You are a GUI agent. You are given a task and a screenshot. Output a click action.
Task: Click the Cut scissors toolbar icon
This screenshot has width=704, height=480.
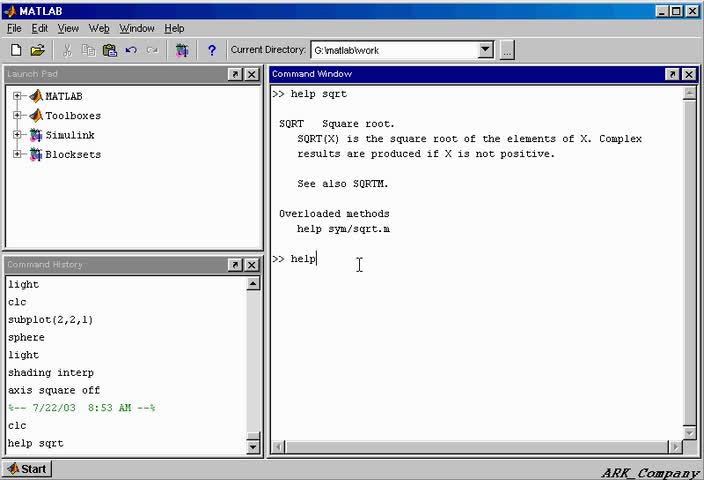[67, 50]
